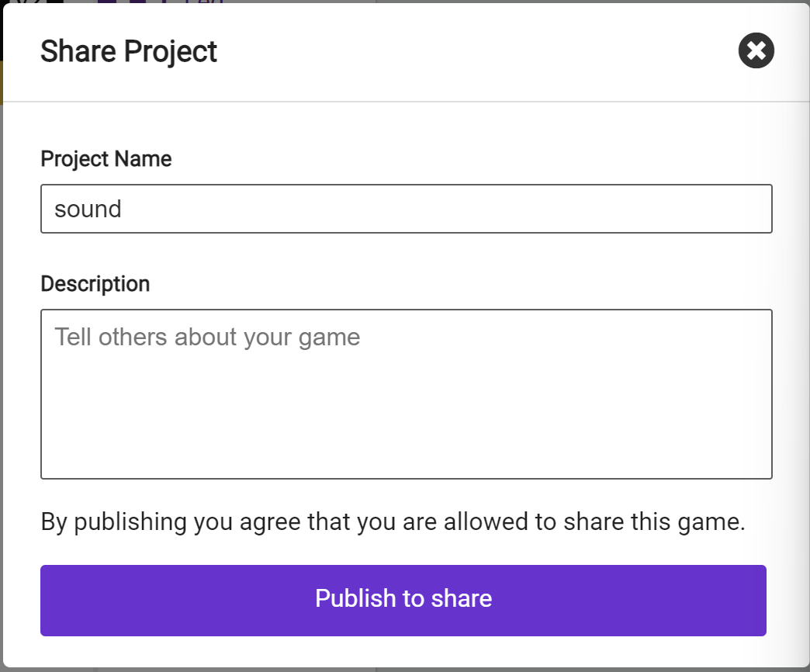Click the 'Tell others about your game' placeholder
The image size is (810, 672).
point(206,336)
